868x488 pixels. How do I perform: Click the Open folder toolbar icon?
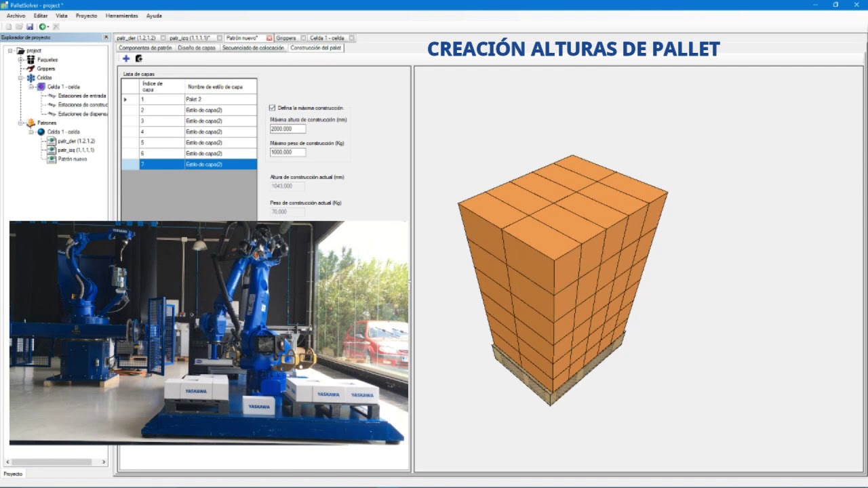19,26
